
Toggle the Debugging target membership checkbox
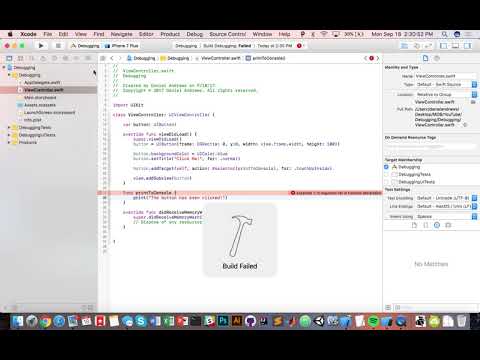pyautogui.click(x=386, y=167)
